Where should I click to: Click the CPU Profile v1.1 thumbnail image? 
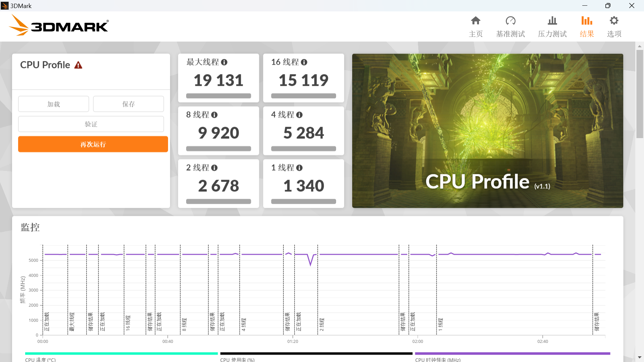(487, 131)
